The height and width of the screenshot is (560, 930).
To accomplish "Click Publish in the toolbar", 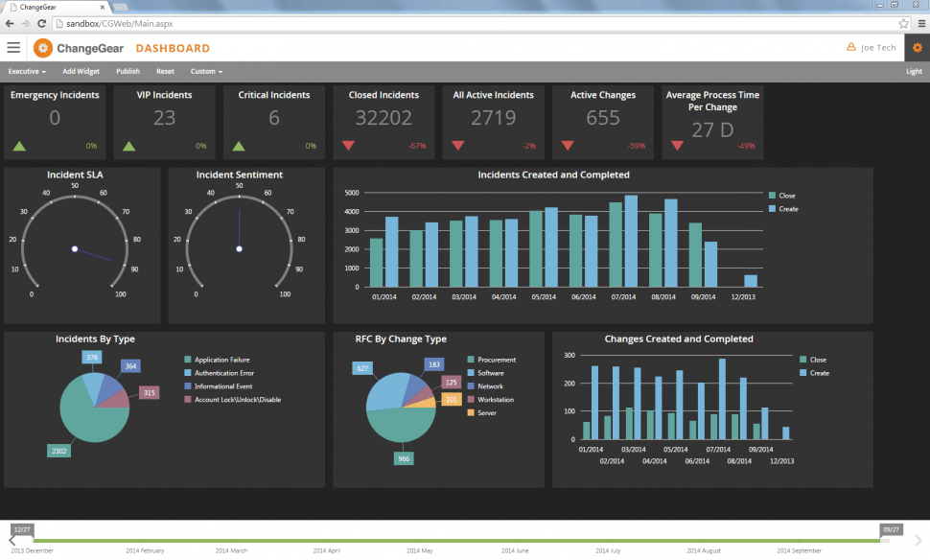I will [x=128, y=71].
